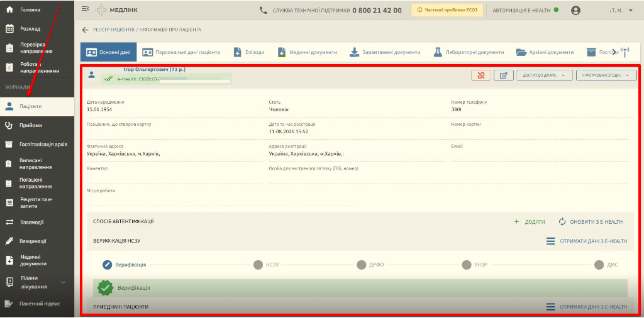Click the antenna signal icon near the tabs
Viewport: 644px width, 318px height.
625,52
